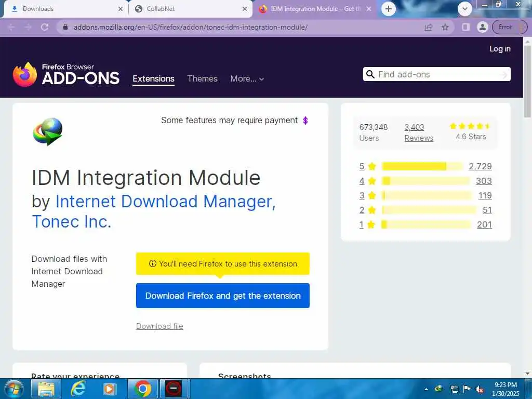This screenshot has width=532, height=399.
Task: Click the Download file link
Action: [x=159, y=326]
